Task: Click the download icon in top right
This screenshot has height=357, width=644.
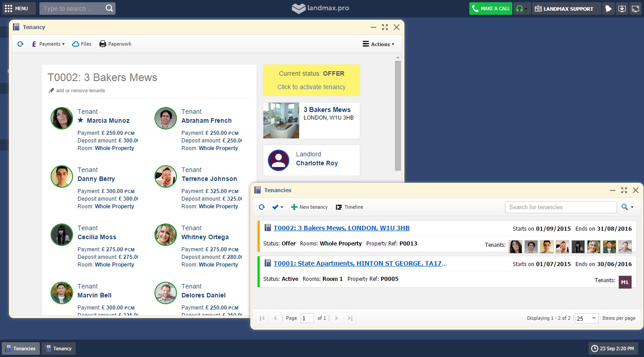Action: click(x=622, y=9)
